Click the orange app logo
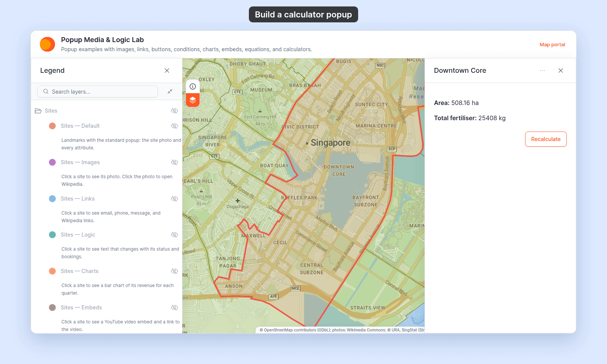The image size is (607, 364). tap(47, 44)
